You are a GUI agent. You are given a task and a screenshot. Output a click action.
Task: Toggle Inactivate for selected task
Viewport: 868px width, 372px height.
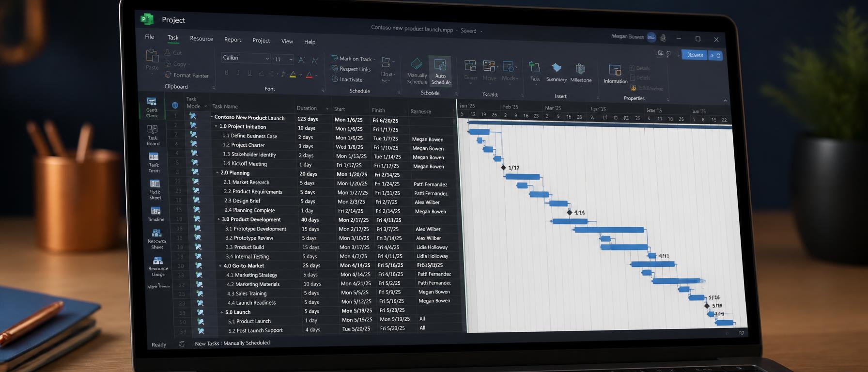click(x=347, y=79)
